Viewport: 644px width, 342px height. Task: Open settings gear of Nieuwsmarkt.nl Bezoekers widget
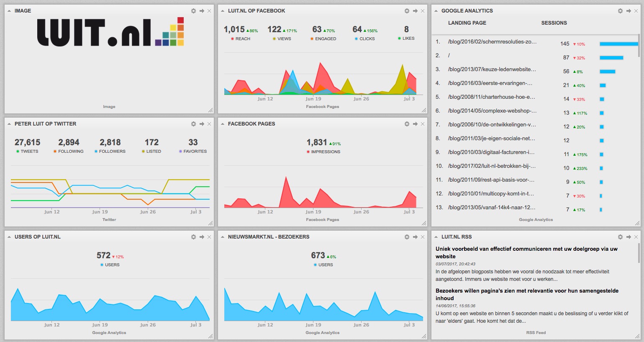pyautogui.click(x=407, y=237)
